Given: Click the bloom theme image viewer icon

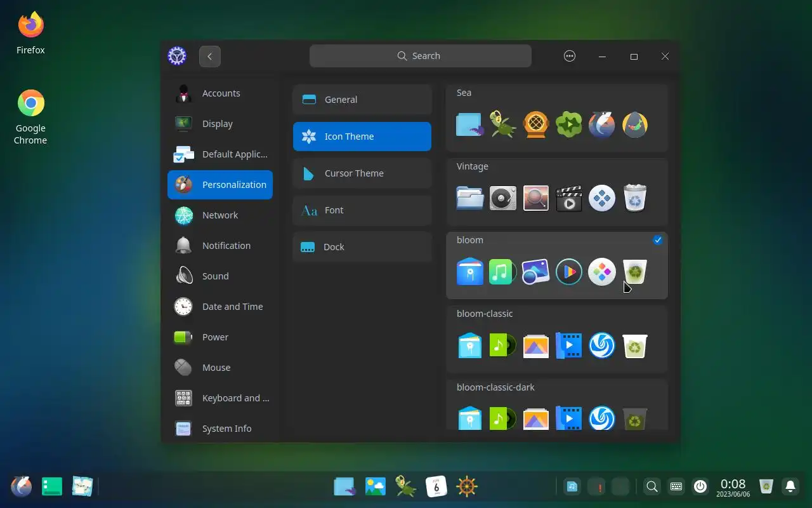Looking at the screenshot, I should (x=535, y=272).
